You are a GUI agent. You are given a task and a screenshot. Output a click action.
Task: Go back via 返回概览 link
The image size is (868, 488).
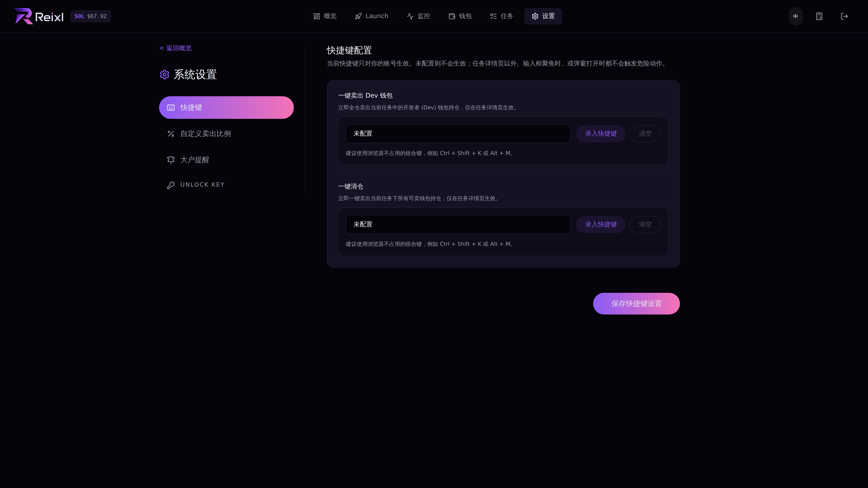pyautogui.click(x=176, y=48)
